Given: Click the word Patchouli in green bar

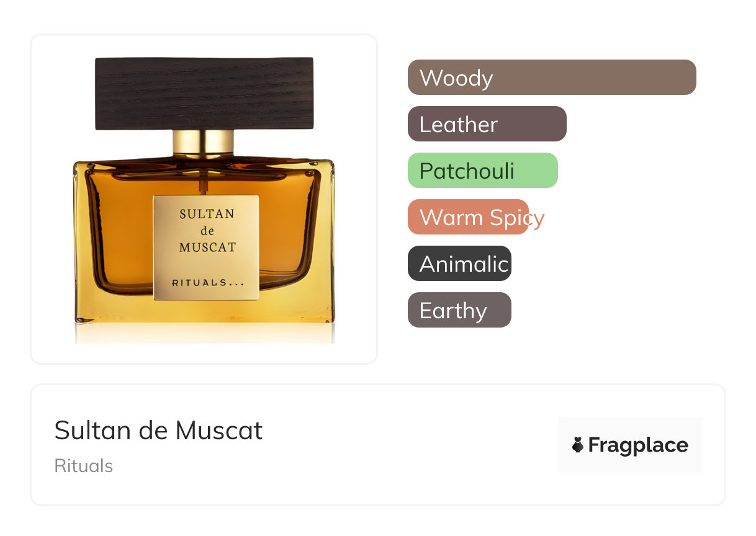Looking at the screenshot, I should (x=467, y=171).
